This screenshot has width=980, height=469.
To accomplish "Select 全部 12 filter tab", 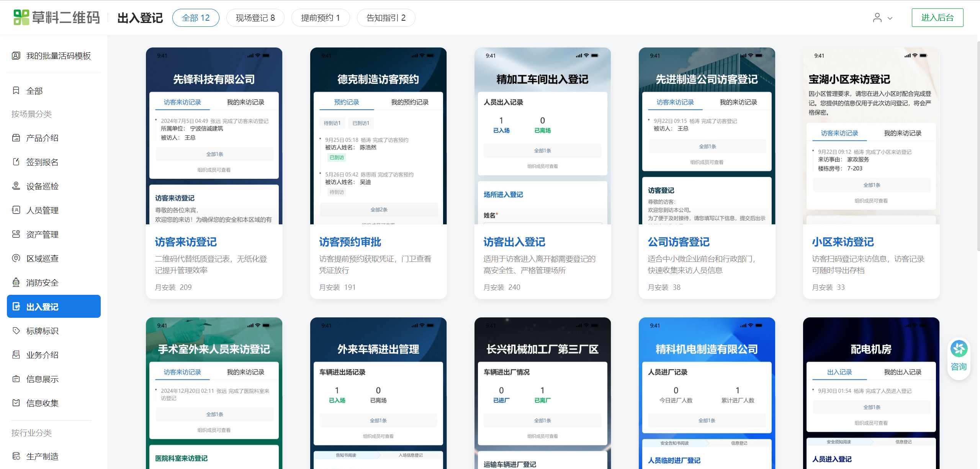I will [x=196, y=18].
